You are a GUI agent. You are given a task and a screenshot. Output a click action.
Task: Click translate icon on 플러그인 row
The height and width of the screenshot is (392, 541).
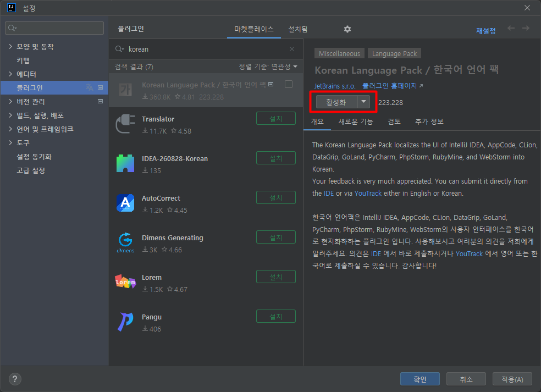90,87
